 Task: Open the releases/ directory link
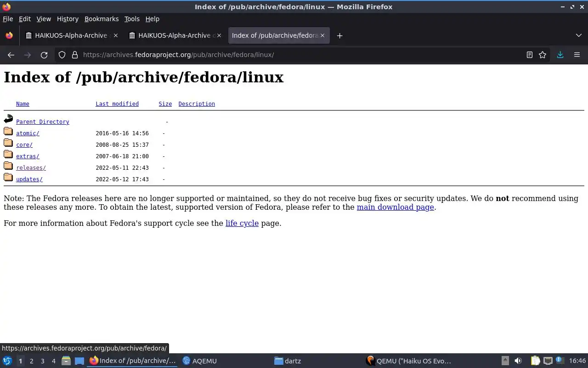(31, 168)
